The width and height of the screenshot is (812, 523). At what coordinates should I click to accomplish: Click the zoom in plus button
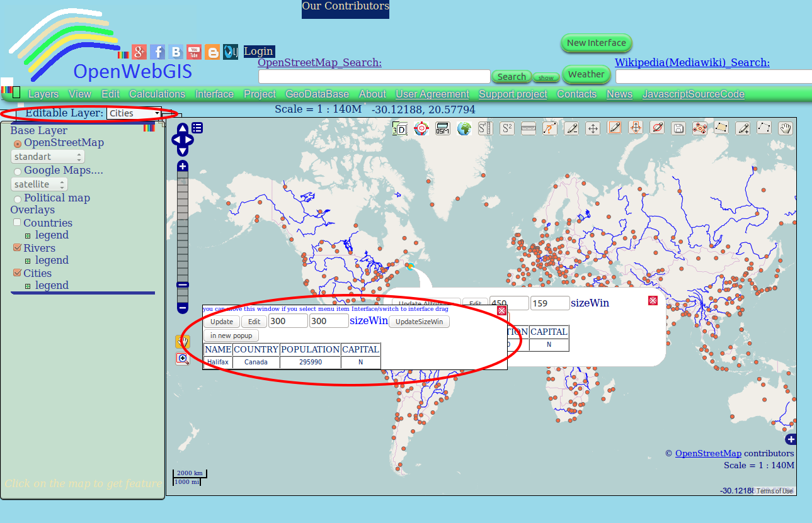[183, 166]
